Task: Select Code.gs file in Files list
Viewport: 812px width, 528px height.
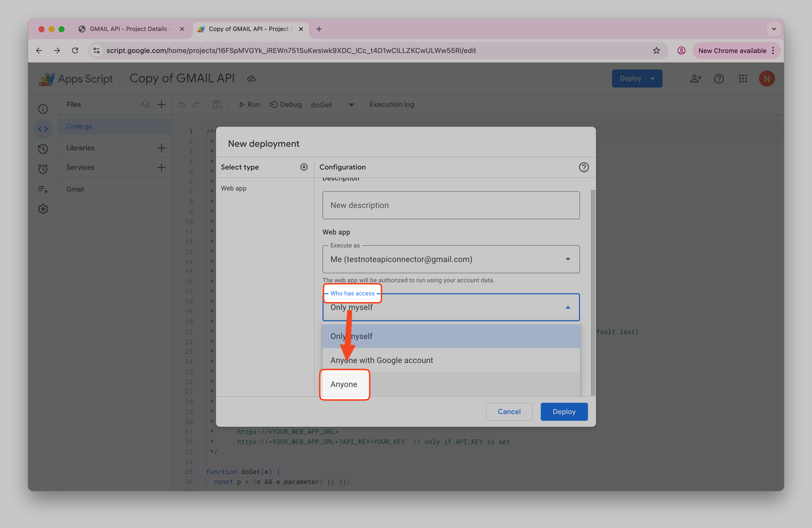Action: 115,126
